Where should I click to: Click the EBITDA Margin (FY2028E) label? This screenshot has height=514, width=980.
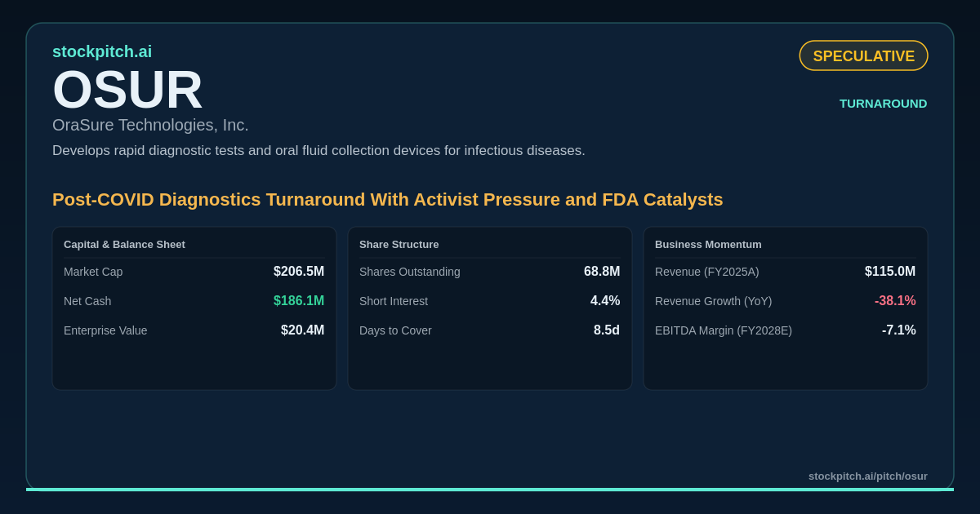coord(724,330)
